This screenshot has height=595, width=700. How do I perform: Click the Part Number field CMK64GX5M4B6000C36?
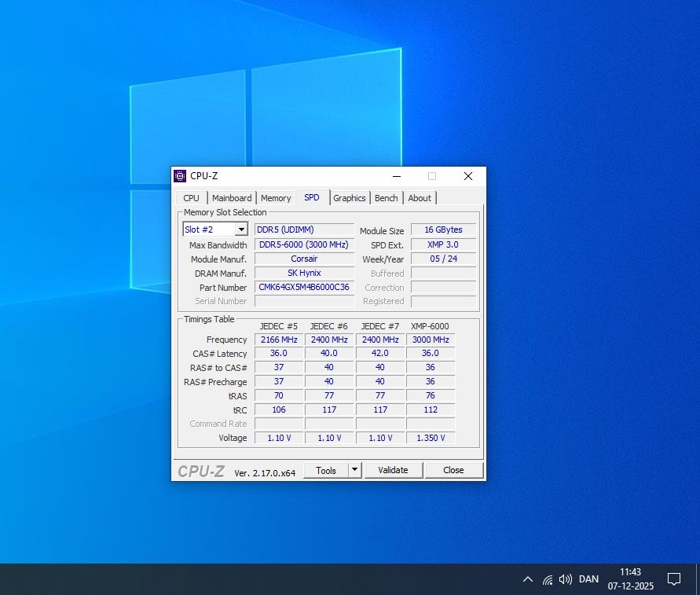pos(304,288)
